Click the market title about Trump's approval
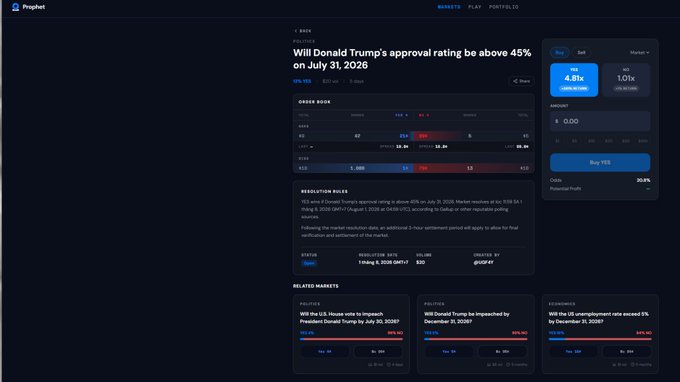This screenshot has width=680, height=382. coord(412,59)
